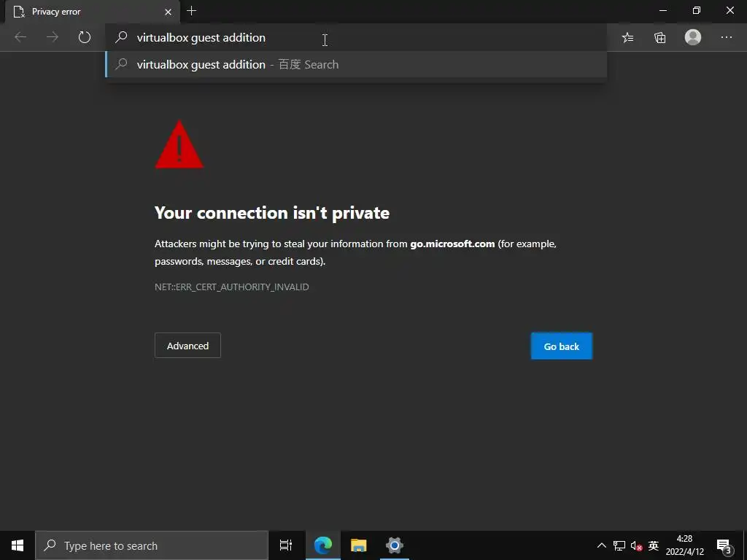Viewport: 747px width, 560px height.
Task: Click the red warning triangle icon
Action: click(x=179, y=144)
